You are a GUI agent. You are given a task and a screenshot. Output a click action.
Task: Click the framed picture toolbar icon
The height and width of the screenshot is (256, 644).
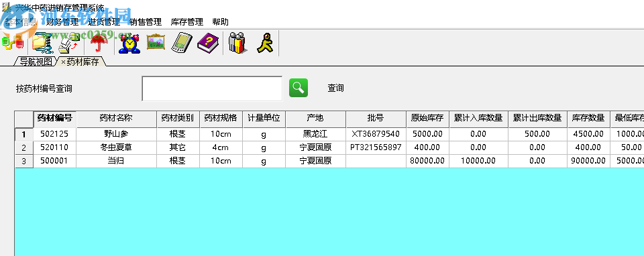pos(156,42)
